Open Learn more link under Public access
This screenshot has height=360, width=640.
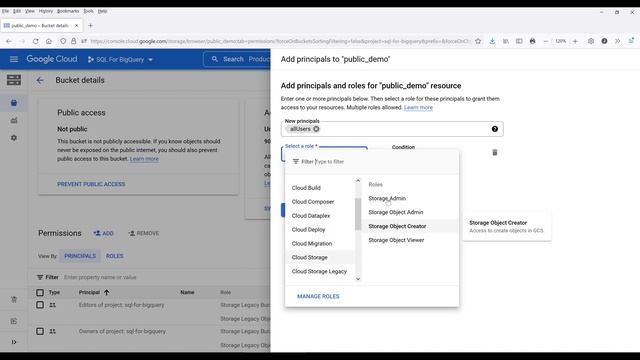pos(144,159)
